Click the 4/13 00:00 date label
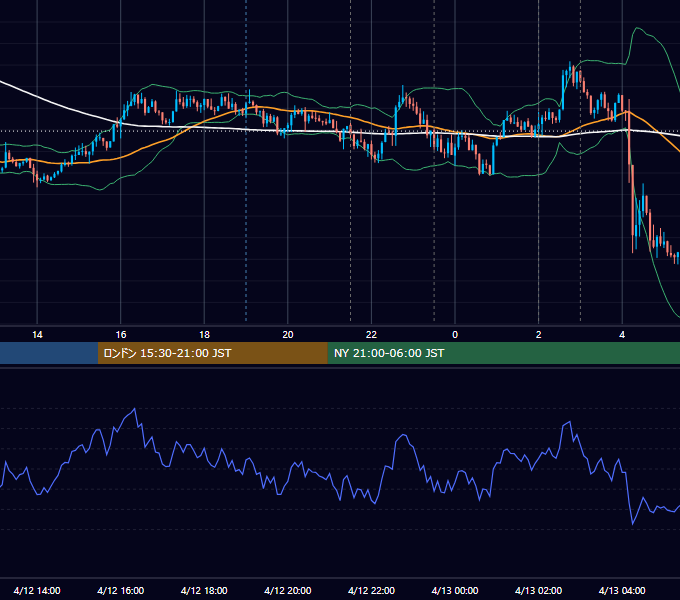Viewport: 680px width, 600px height. pos(455,590)
